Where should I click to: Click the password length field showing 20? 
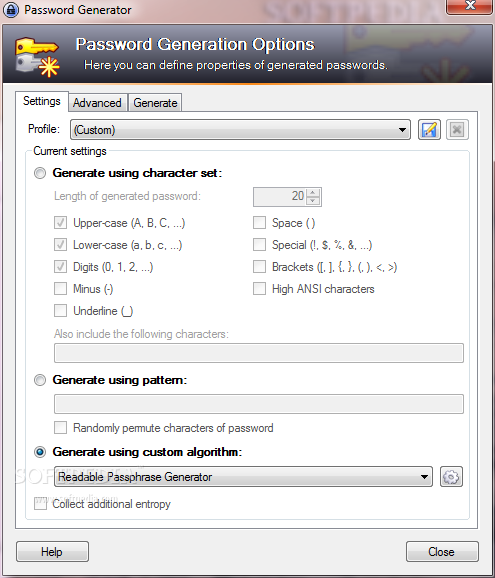click(x=280, y=196)
